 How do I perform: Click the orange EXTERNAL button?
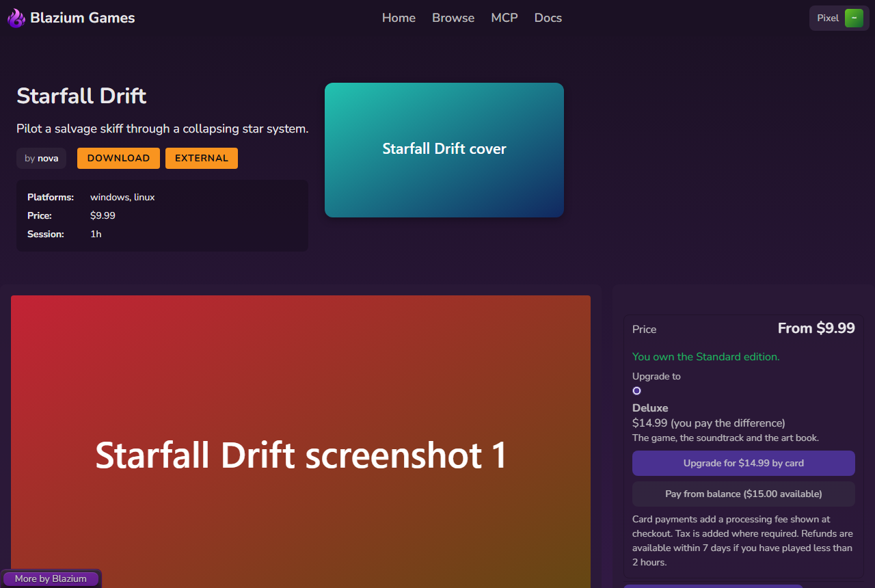pyautogui.click(x=202, y=158)
